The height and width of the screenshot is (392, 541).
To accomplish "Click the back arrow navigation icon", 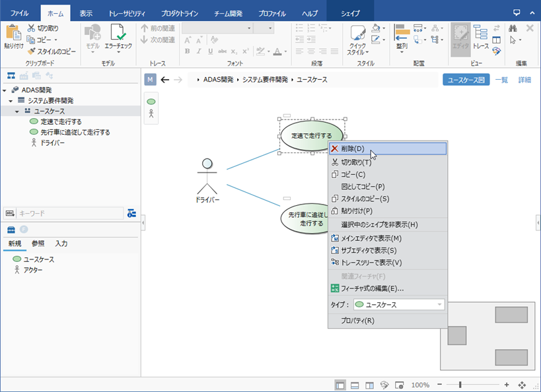I will pyautogui.click(x=165, y=80).
